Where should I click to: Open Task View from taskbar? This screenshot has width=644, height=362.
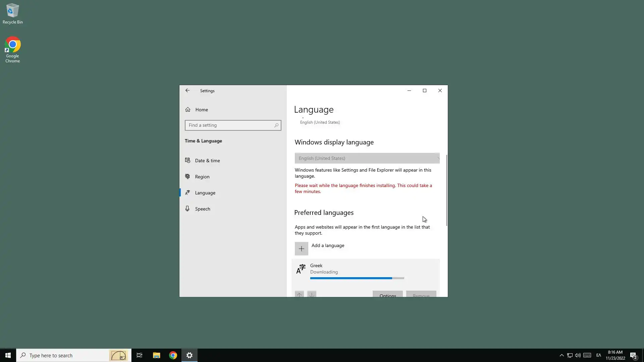point(140,355)
